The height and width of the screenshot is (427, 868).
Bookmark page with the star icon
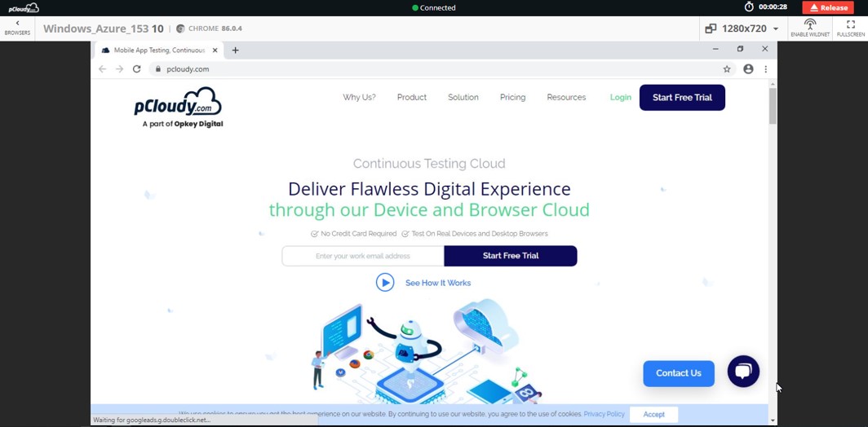[727, 69]
